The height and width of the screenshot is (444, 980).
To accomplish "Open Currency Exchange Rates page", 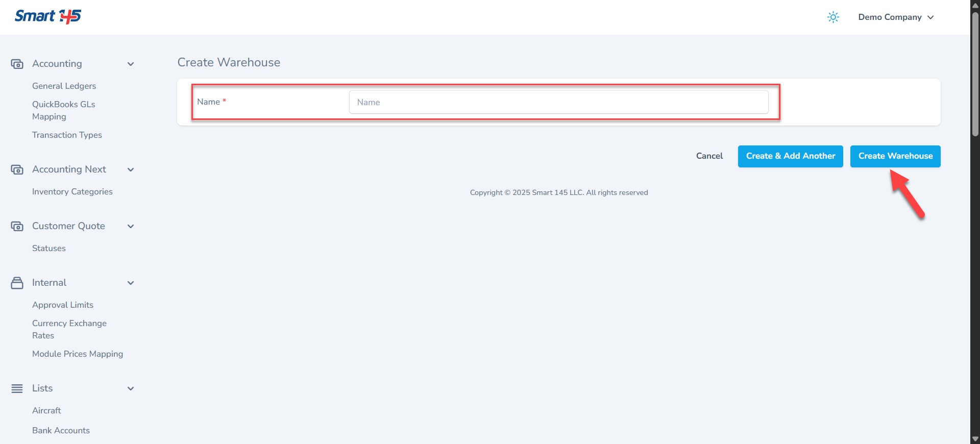I will [x=69, y=329].
